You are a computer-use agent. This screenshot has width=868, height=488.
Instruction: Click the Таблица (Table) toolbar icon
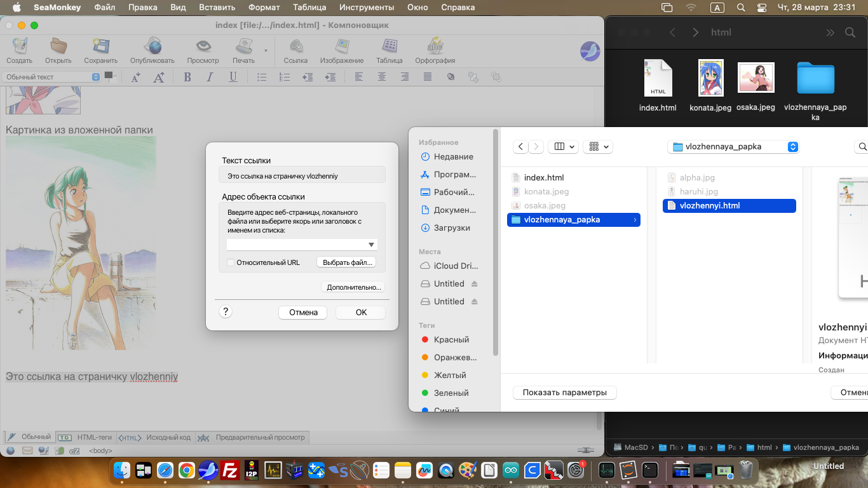click(389, 50)
